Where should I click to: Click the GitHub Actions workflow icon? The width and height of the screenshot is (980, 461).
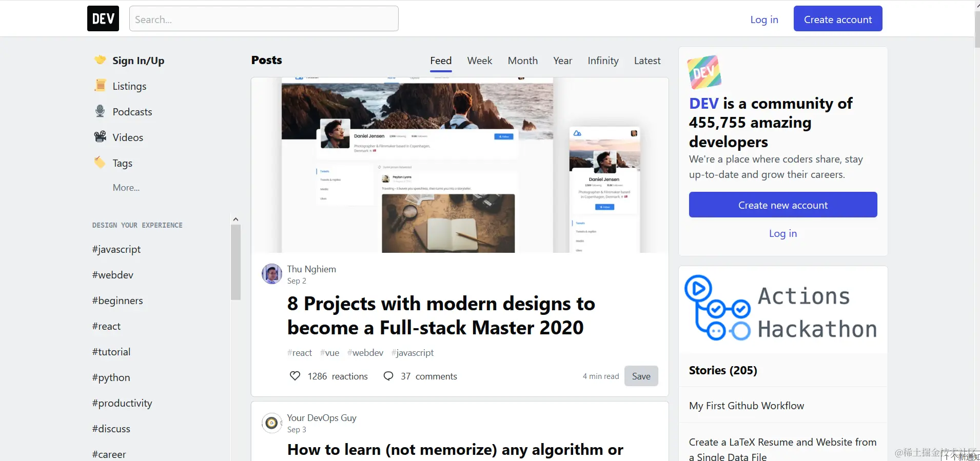click(717, 308)
